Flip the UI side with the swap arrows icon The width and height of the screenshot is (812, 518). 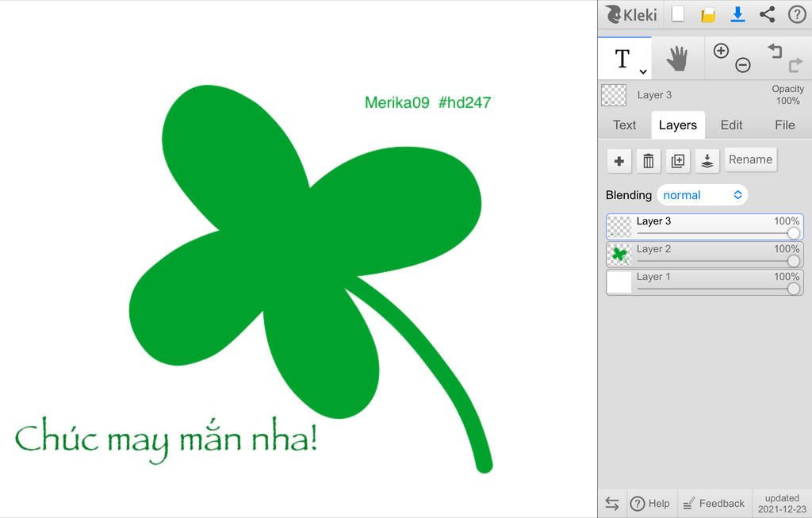tap(612, 504)
